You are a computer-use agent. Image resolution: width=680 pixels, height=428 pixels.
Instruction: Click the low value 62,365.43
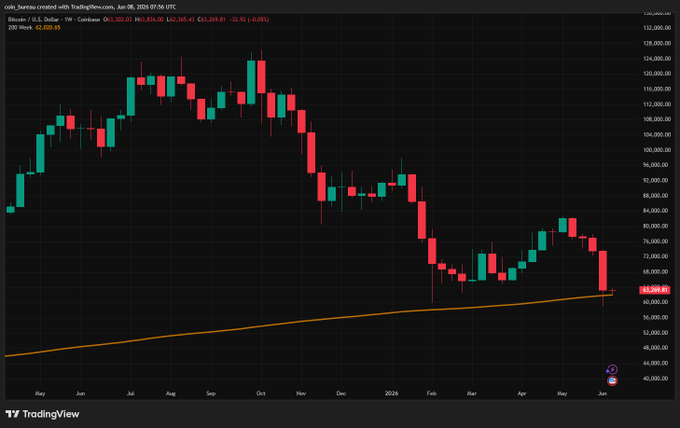click(x=180, y=20)
